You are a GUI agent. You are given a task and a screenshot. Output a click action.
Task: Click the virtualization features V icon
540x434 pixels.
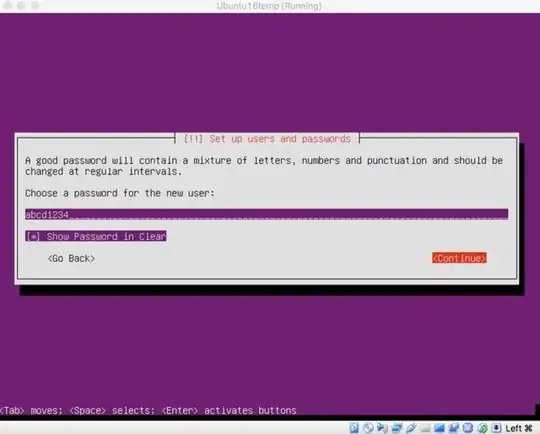click(467, 428)
